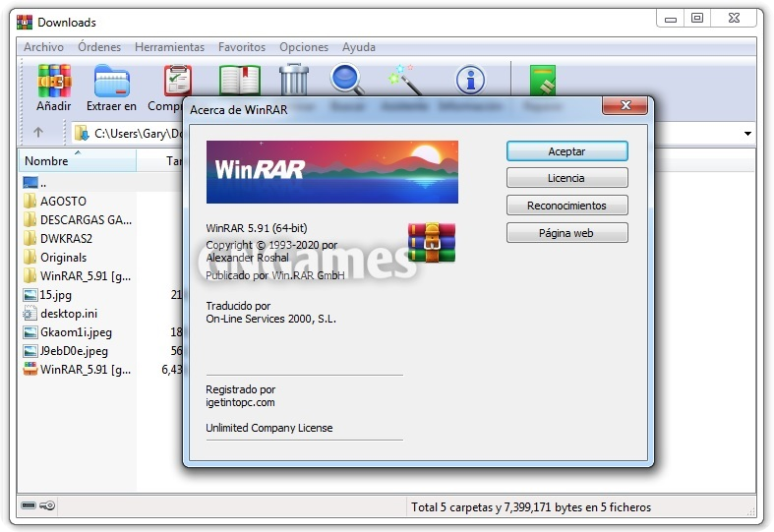Screen dimensions: 774x532
Task: Click the WinRAR books icon in About dialog
Action: 432,242
